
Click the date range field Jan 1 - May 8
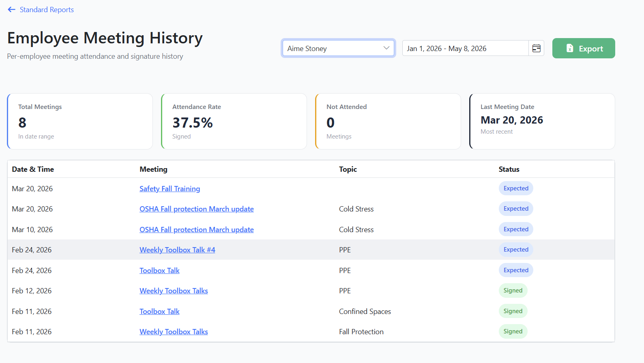466,48
